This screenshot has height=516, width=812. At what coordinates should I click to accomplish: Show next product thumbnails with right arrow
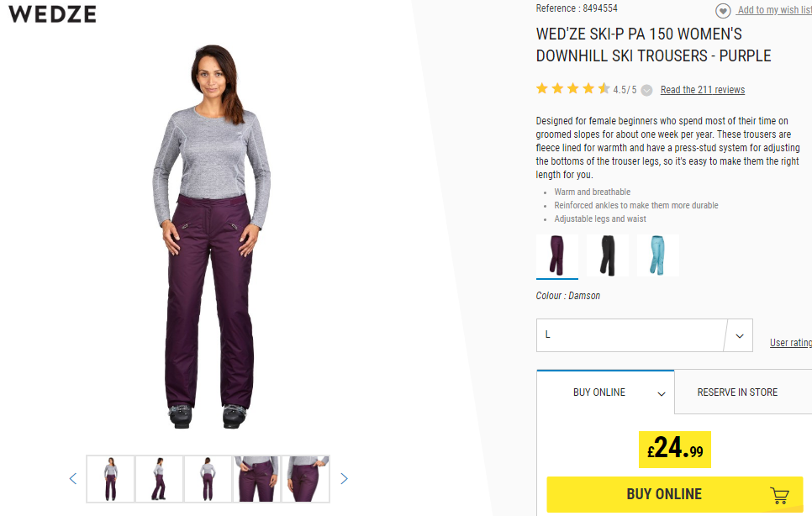344,479
